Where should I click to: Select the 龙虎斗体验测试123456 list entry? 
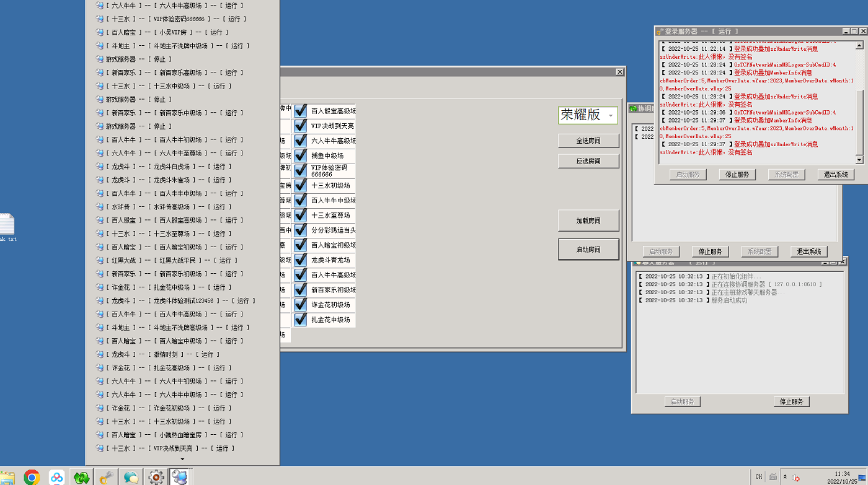pyautogui.click(x=180, y=300)
